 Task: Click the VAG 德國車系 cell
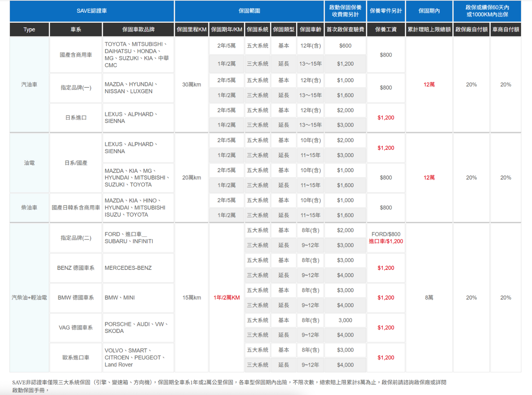(x=76, y=327)
